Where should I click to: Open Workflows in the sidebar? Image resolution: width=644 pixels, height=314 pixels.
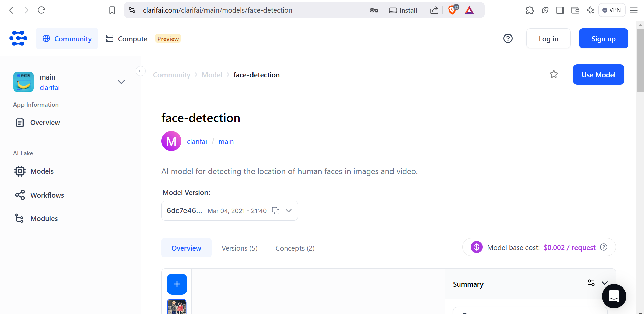(40, 195)
